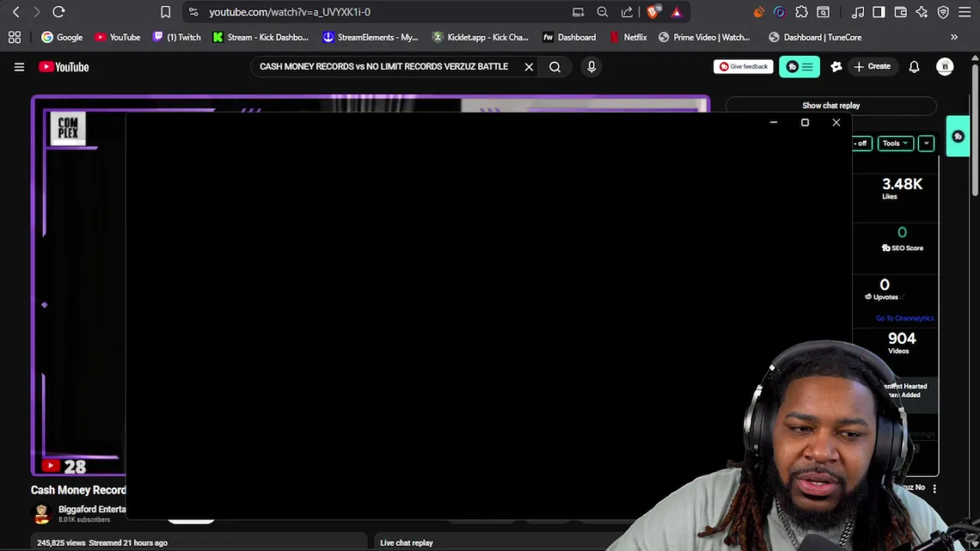Open Brave Shields lion icon
The height and width of the screenshot is (551, 980).
tap(652, 11)
